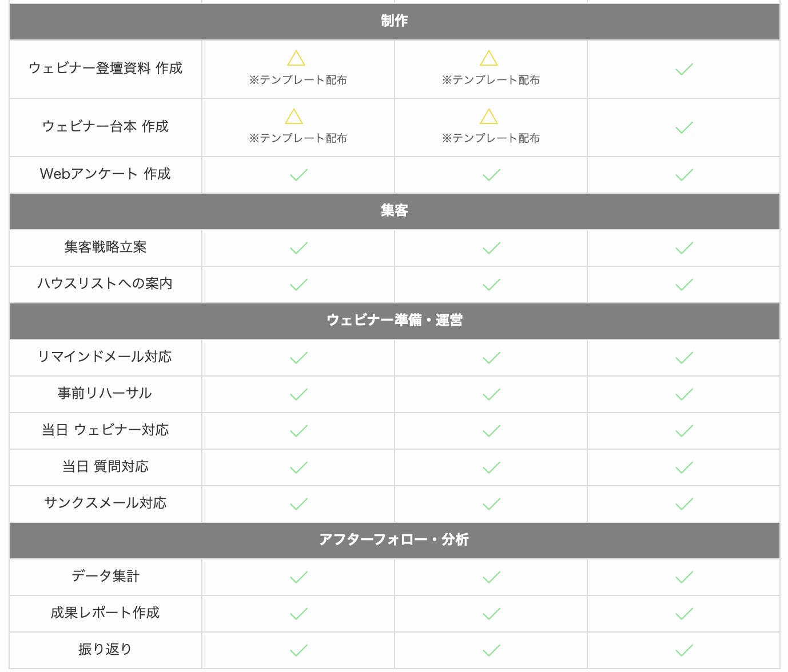
Task: Click the アフターフォロー・分析 section header
Action: point(394,540)
